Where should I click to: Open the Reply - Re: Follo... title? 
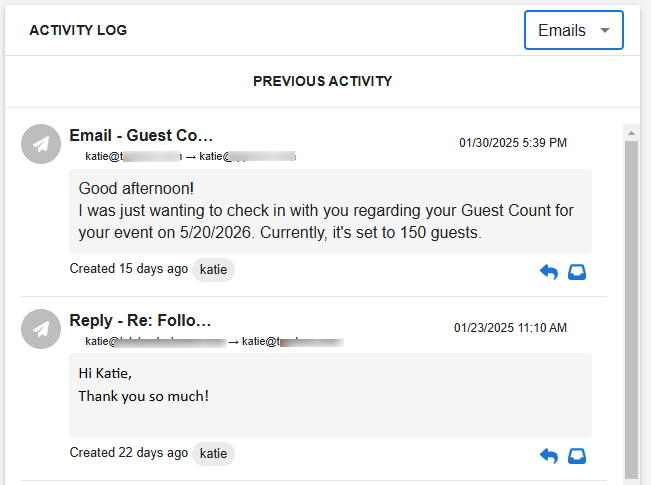(140, 320)
